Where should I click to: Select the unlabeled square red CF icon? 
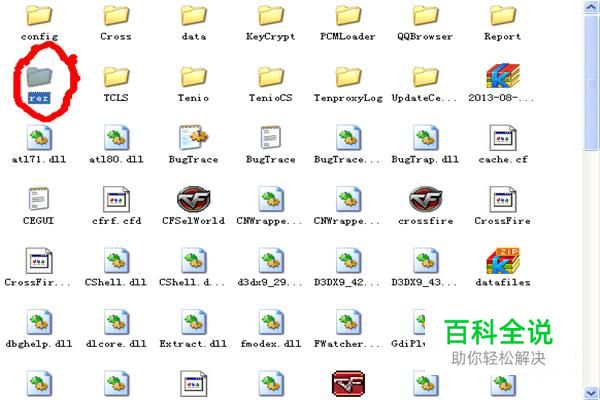tap(348, 383)
